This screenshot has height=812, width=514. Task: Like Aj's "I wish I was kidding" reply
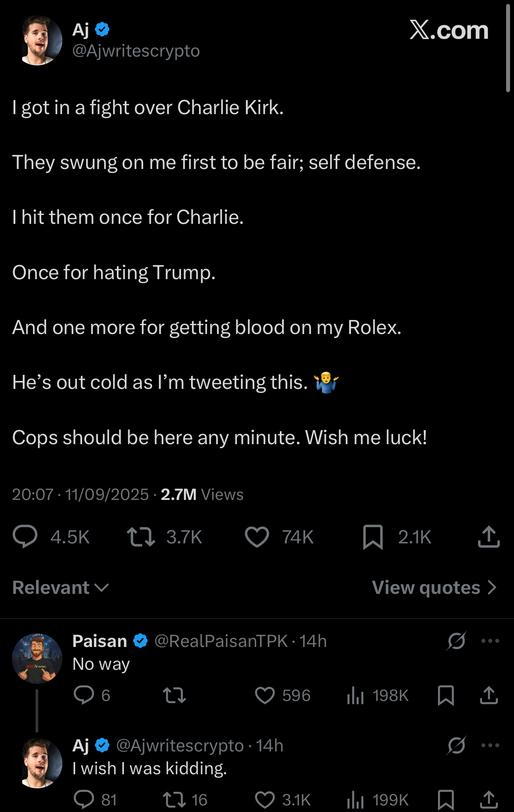tap(265, 800)
